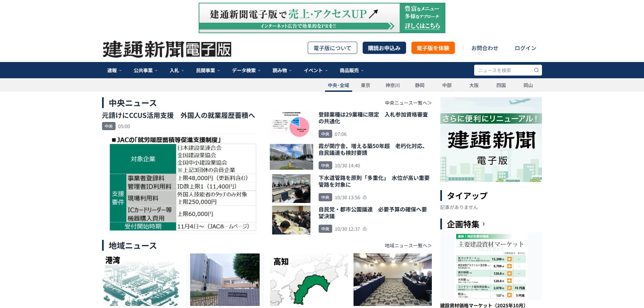
Task: Click the lock icon on the 下水道管路 article
Action: coord(364,197)
